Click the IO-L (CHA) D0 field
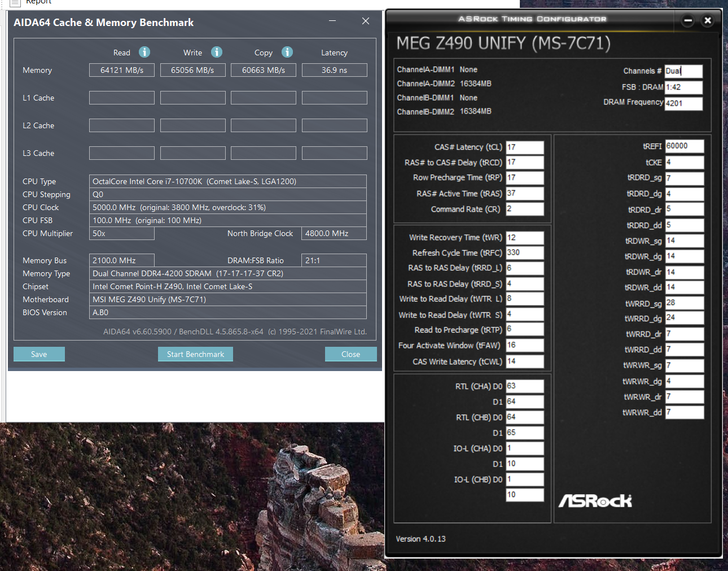This screenshot has height=571, width=728. [525, 448]
